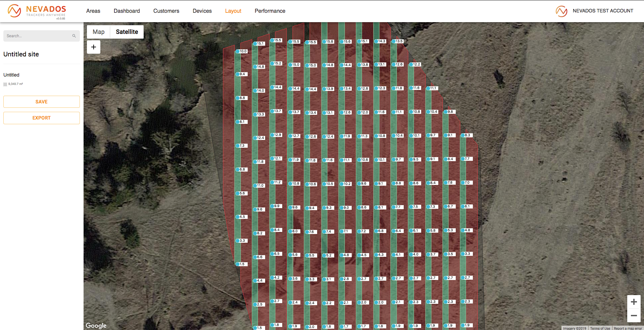Go to the Performance page
This screenshot has width=644, height=330.
click(270, 11)
